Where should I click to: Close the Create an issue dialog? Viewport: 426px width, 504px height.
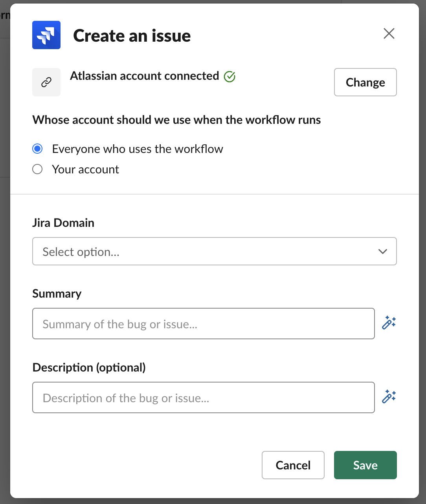[x=389, y=33]
